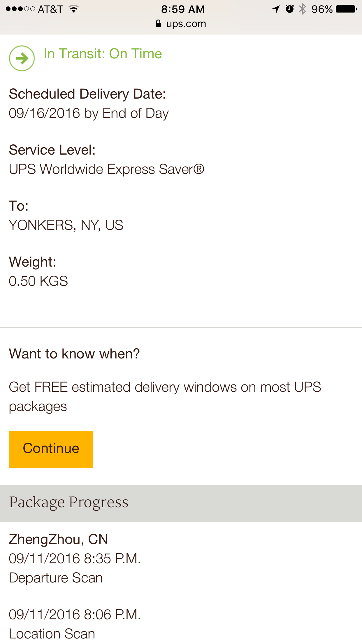Screen dimensions: 362x644
Task: Tap the Bluetooth icon in status bar
Action: click(303, 9)
